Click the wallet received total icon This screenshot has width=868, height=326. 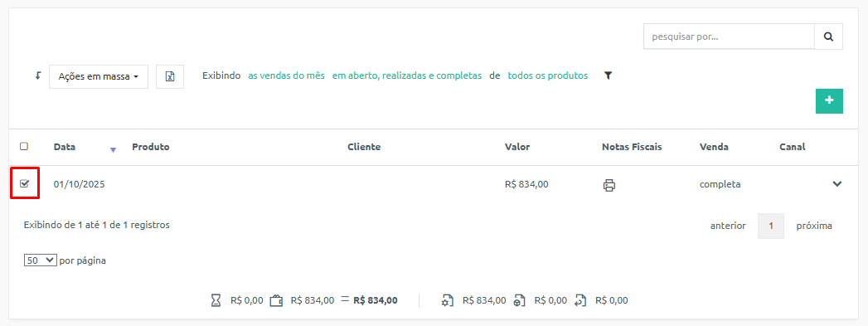[x=277, y=300]
